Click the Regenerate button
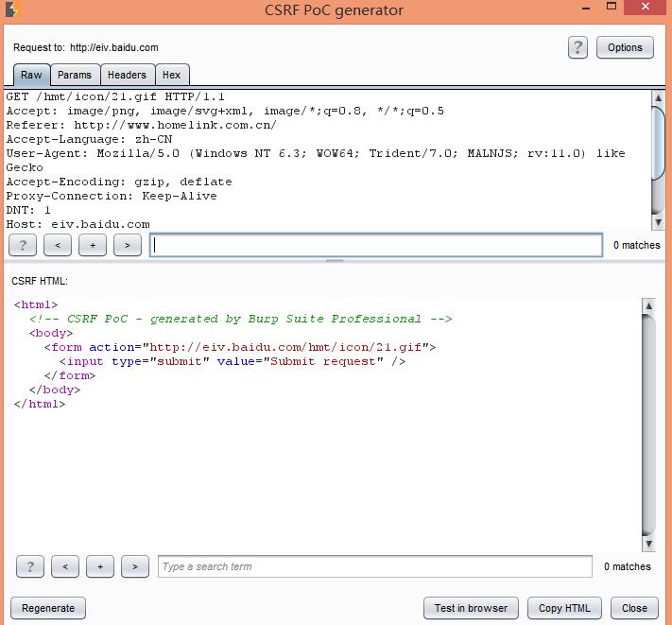 tap(47, 608)
